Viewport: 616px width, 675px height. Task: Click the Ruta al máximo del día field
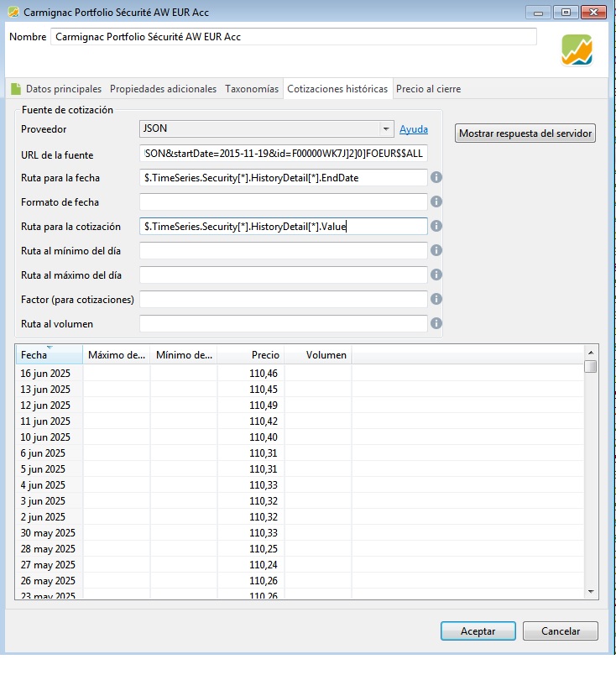[x=284, y=275]
